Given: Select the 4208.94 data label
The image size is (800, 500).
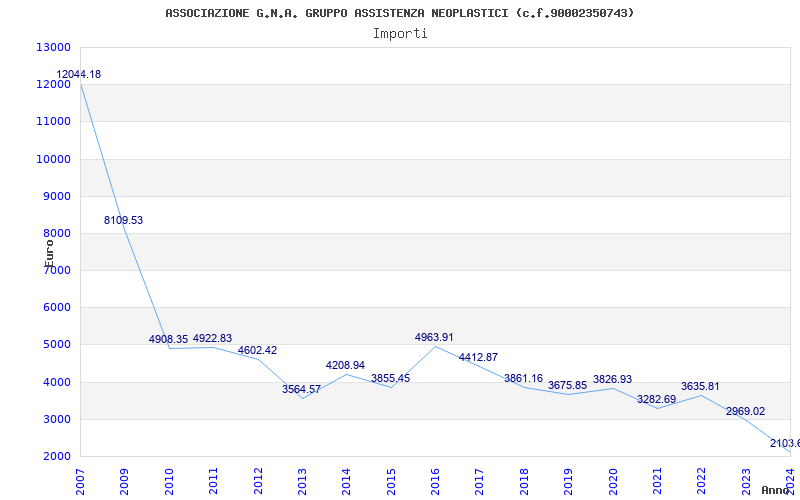Looking at the screenshot, I should pyautogui.click(x=345, y=365).
